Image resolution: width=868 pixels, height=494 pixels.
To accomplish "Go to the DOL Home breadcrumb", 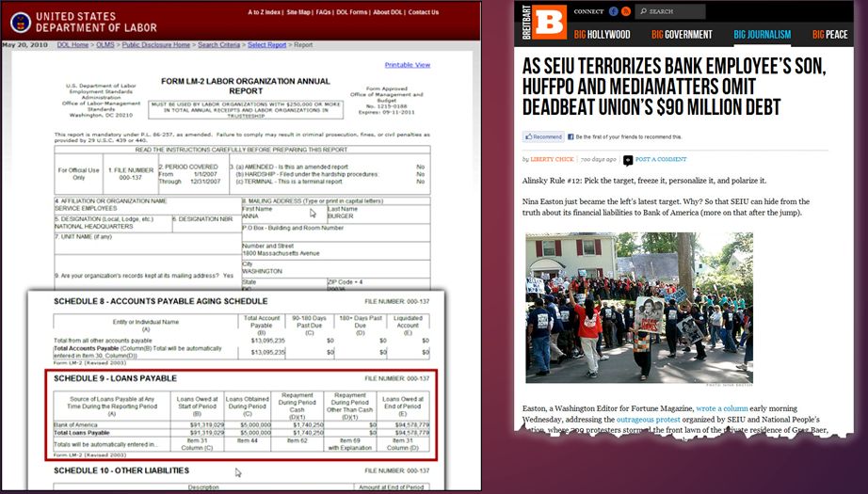I will (x=72, y=45).
